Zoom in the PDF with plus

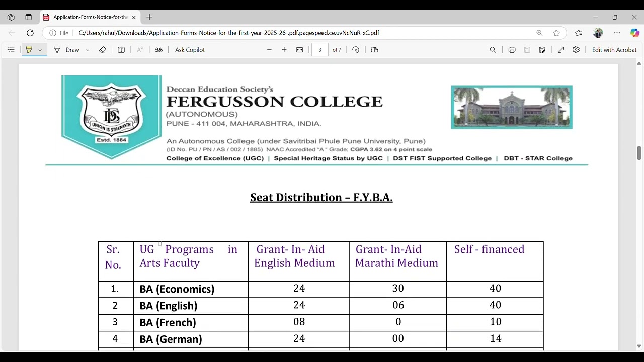[x=284, y=50]
